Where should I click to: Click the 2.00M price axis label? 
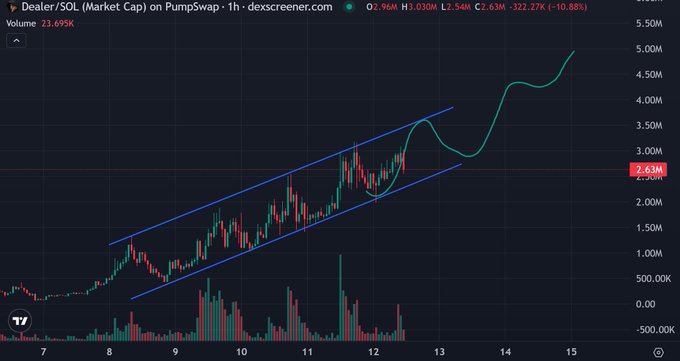649,202
